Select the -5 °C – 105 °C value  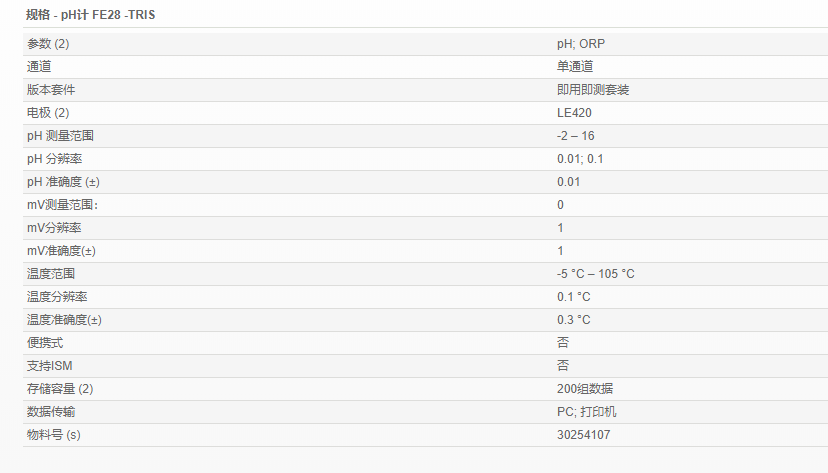tap(596, 274)
